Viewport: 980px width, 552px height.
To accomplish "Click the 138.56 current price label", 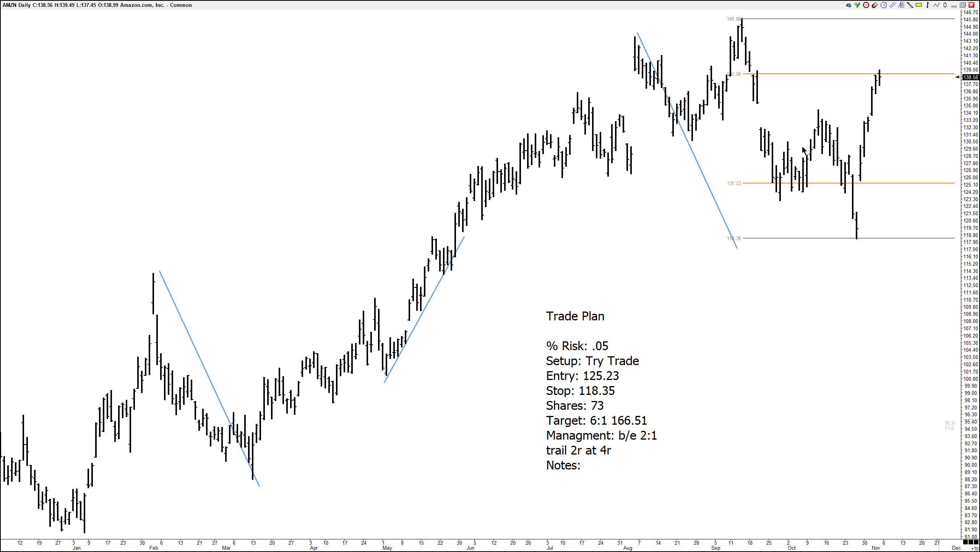I will tap(970, 77).
